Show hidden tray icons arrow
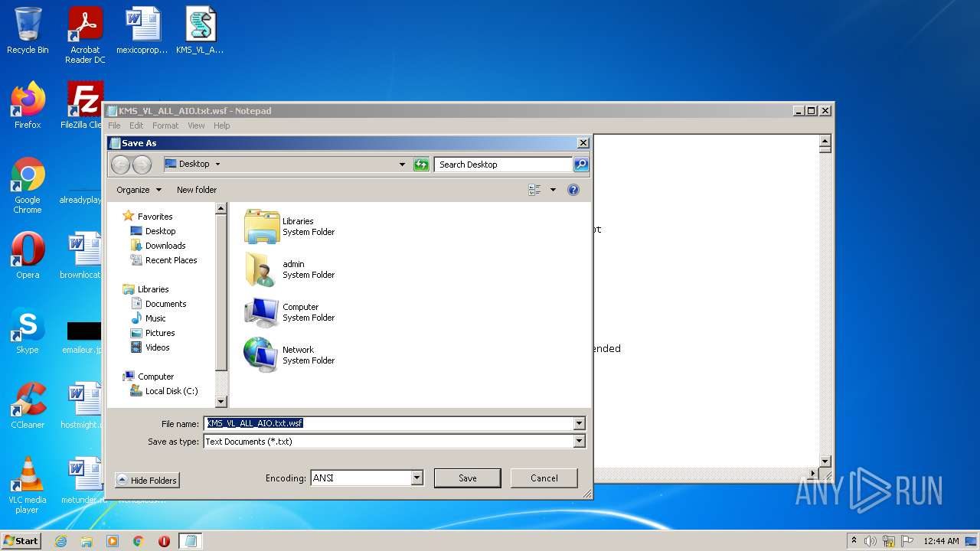The width and height of the screenshot is (980, 551). [x=854, y=541]
